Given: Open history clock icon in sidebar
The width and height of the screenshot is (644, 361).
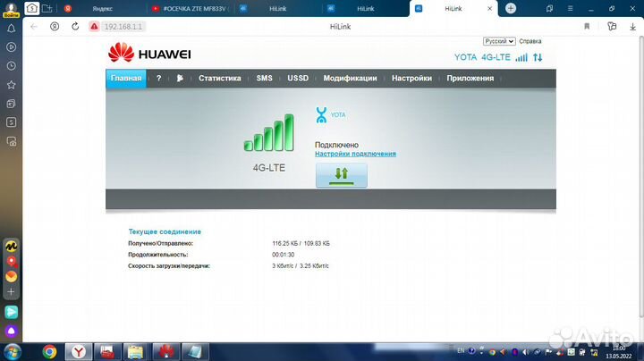Looking at the screenshot, I should (11, 66).
